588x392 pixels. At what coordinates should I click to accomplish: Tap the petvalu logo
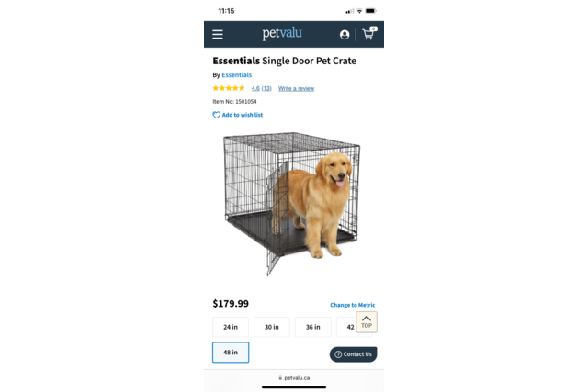(282, 33)
